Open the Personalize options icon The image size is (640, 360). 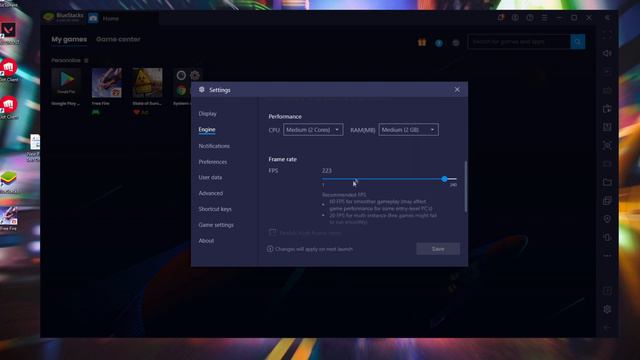pyautogui.click(x=86, y=60)
